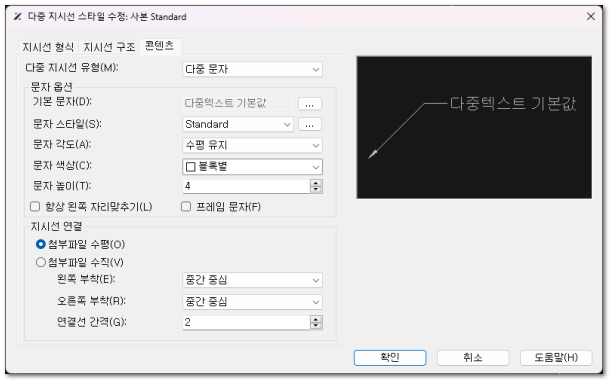
Task: Increase 문자 높이 with the up arrow
Action: point(316,183)
